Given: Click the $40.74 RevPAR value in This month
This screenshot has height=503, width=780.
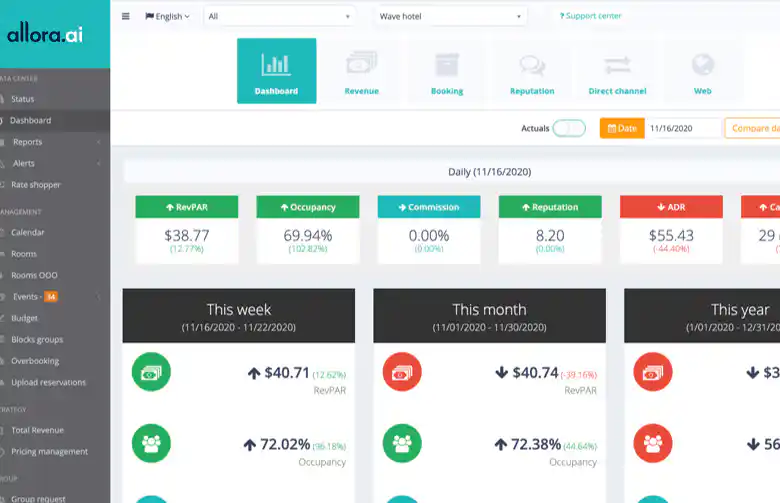Looking at the screenshot, I should [x=536, y=373].
